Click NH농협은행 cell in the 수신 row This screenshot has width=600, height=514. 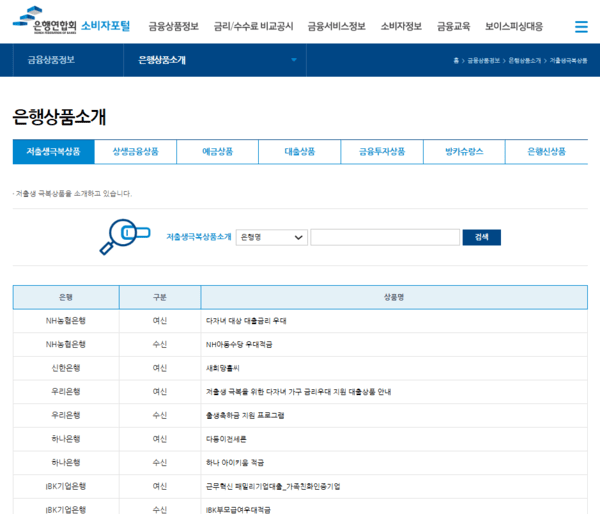(x=66, y=344)
